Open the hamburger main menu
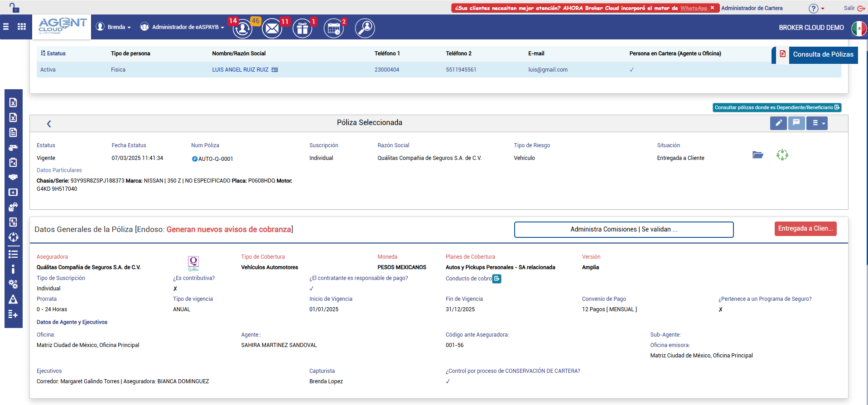The height and width of the screenshot is (405, 868). click(x=6, y=27)
